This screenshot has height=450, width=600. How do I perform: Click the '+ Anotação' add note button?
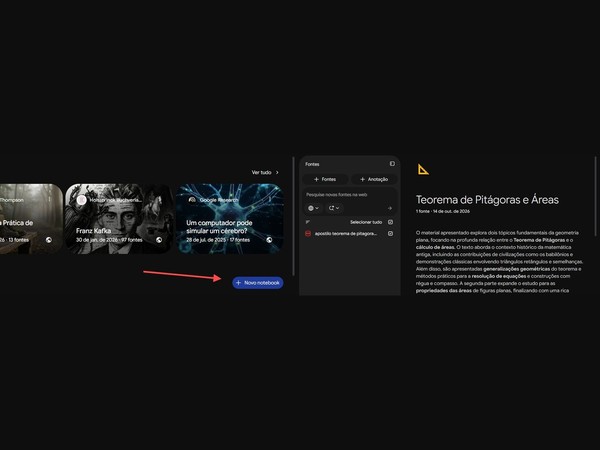pyautogui.click(x=374, y=179)
